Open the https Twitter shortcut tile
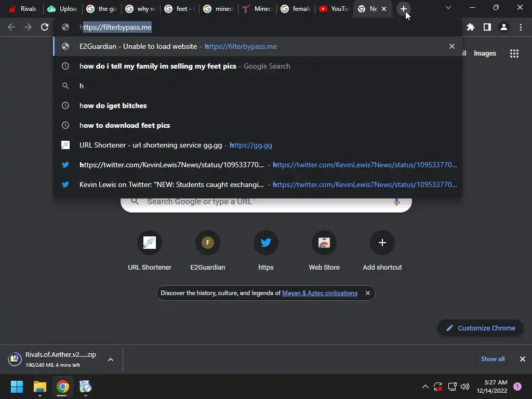Viewport: 532px width, 399px height. (265, 251)
